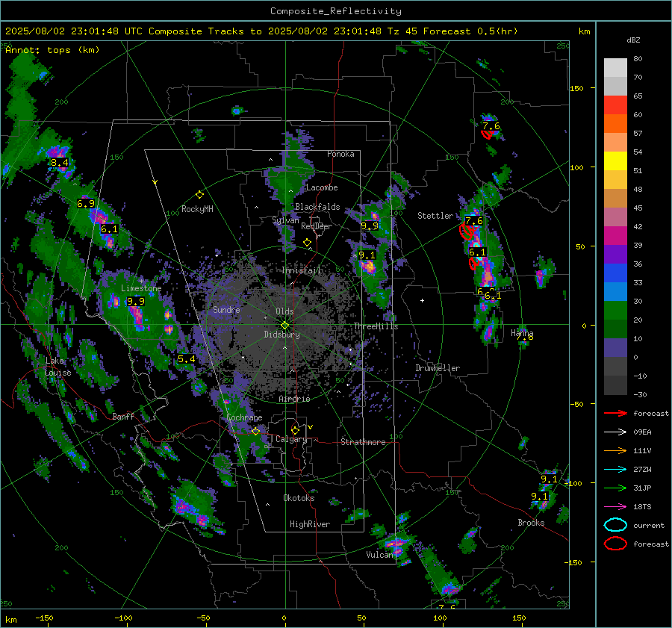Image resolution: width=672 pixels, height=628 pixels.
Task: Click the Ponoka town label
Action: (x=340, y=154)
